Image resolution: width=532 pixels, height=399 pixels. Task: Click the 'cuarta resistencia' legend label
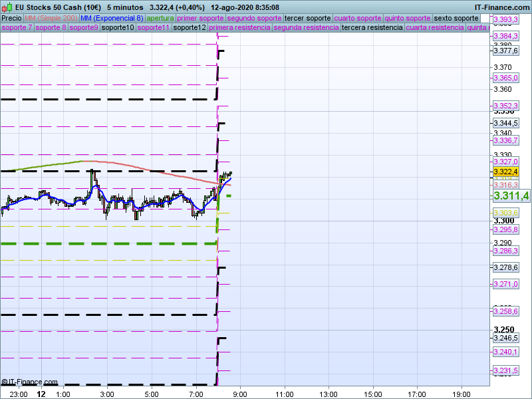coord(435,28)
